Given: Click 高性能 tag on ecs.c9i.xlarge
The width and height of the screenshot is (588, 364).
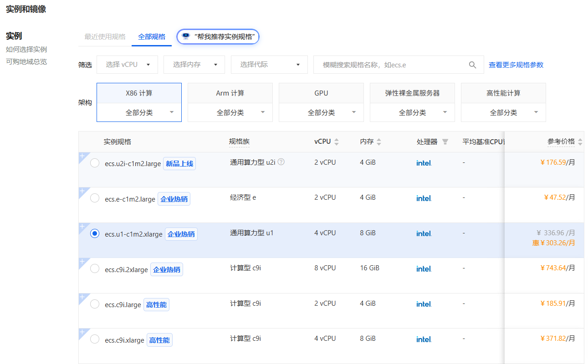Looking at the screenshot, I should click(x=159, y=340).
